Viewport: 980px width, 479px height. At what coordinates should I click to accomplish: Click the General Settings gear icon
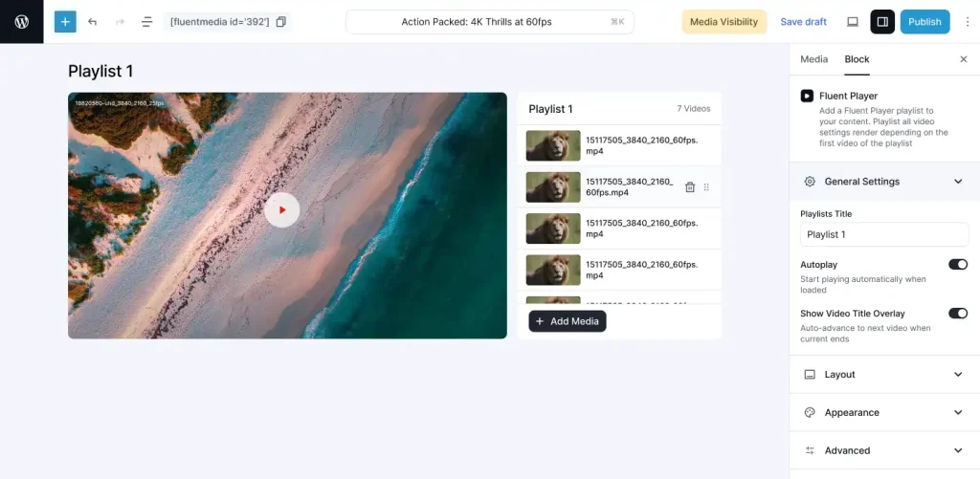point(810,182)
